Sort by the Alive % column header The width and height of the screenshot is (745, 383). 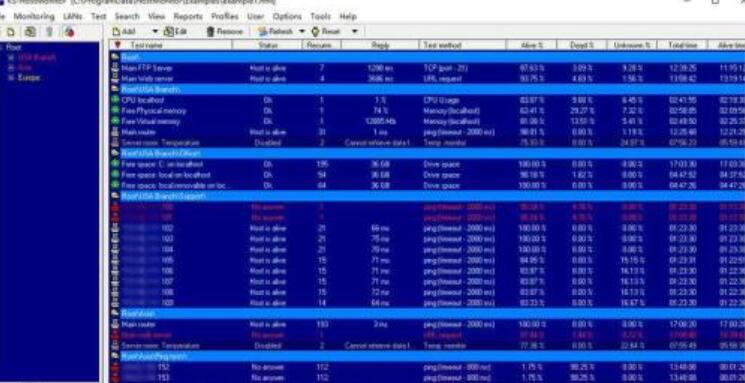[531, 45]
